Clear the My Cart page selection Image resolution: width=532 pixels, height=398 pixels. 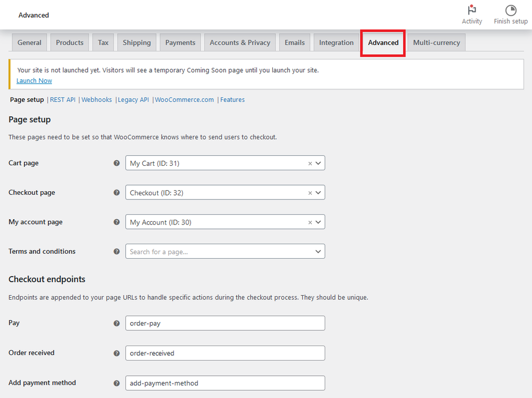point(310,163)
